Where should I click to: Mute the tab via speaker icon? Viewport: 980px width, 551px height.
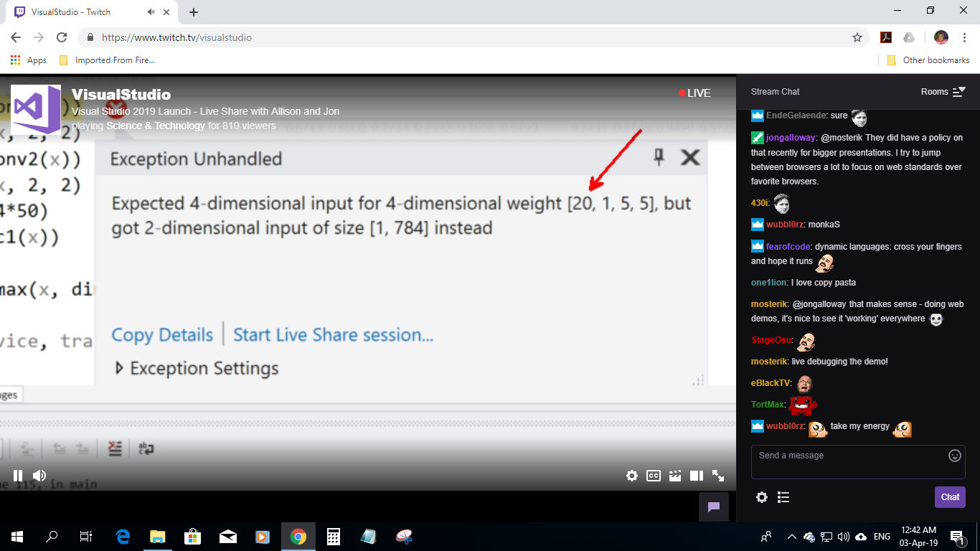click(x=151, y=12)
